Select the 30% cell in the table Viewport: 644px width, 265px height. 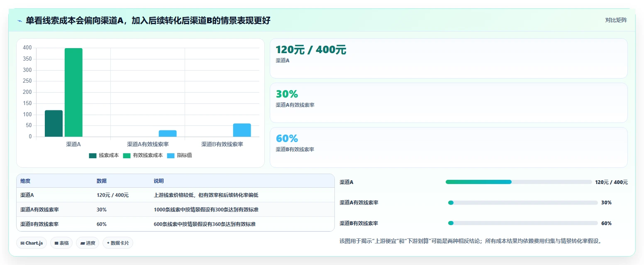pyautogui.click(x=101, y=210)
